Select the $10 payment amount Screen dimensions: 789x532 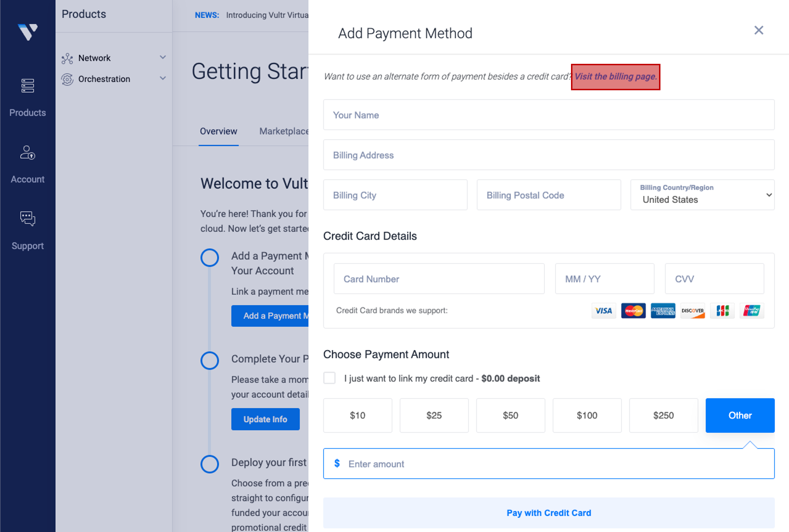[357, 415]
